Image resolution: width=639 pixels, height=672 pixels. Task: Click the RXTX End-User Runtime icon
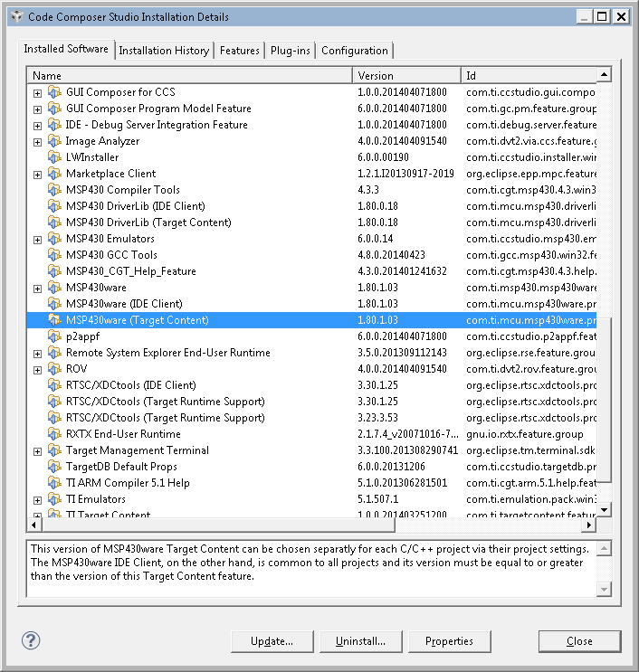54,434
